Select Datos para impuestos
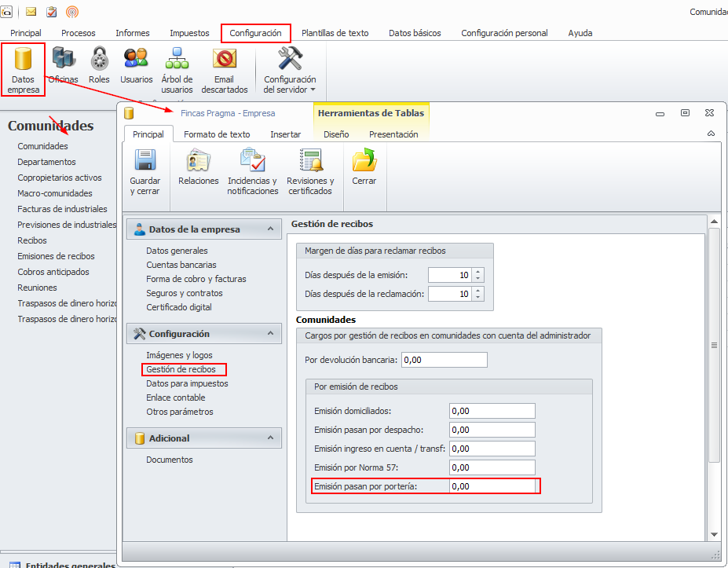 tap(187, 383)
